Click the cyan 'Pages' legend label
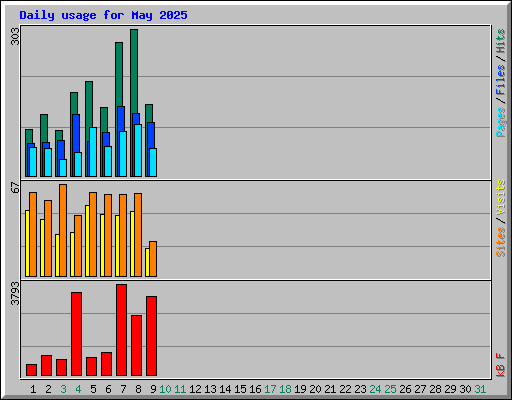The width and height of the screenshot is (512, 400). point(501,122)
